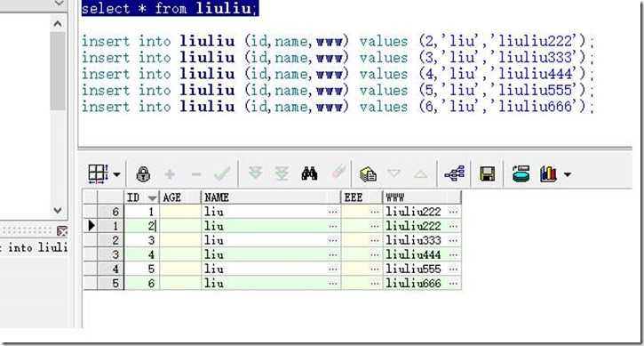644x346 pixels.
Task: Click the insert line with 'liuliu666'
Action: point(338,107)
